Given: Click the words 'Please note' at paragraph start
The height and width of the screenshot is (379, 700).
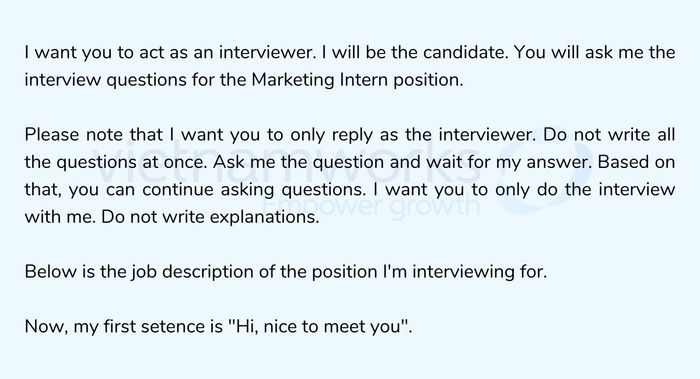Looking at the screenshot, I should point(74,135).
